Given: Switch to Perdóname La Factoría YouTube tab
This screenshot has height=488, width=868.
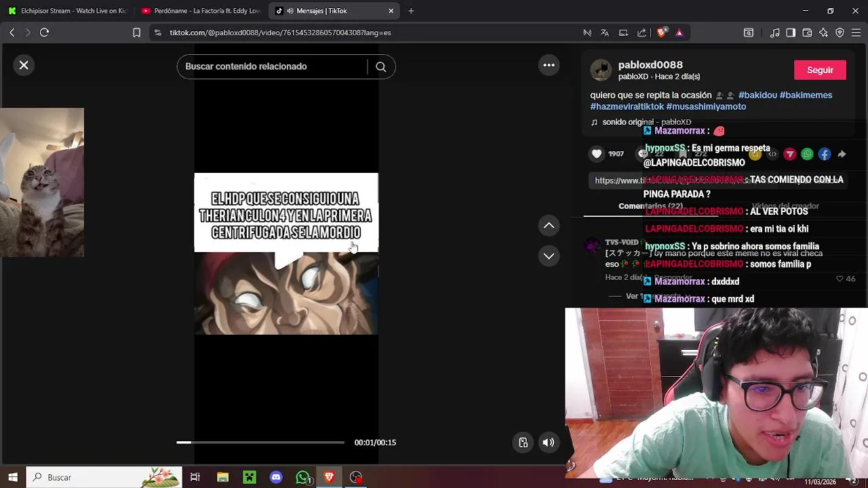Looking at the screenshot, I should click(x=201, y=11).
